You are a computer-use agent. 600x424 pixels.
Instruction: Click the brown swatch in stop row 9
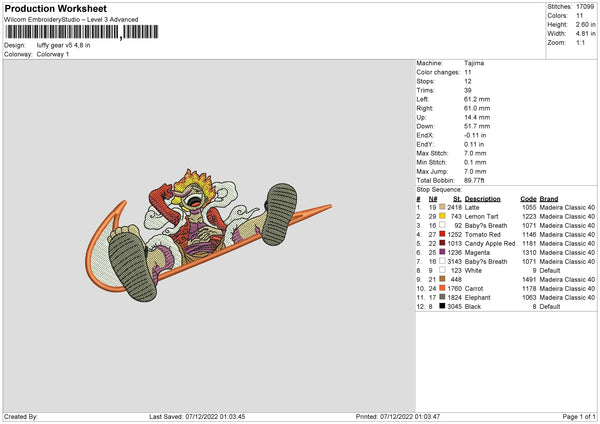coord(442,279)
